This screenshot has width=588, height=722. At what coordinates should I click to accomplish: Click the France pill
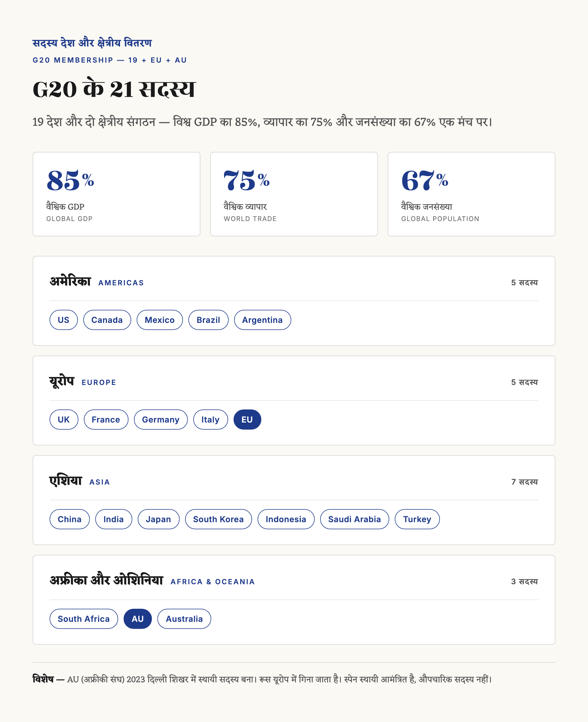tap(106, 419)
